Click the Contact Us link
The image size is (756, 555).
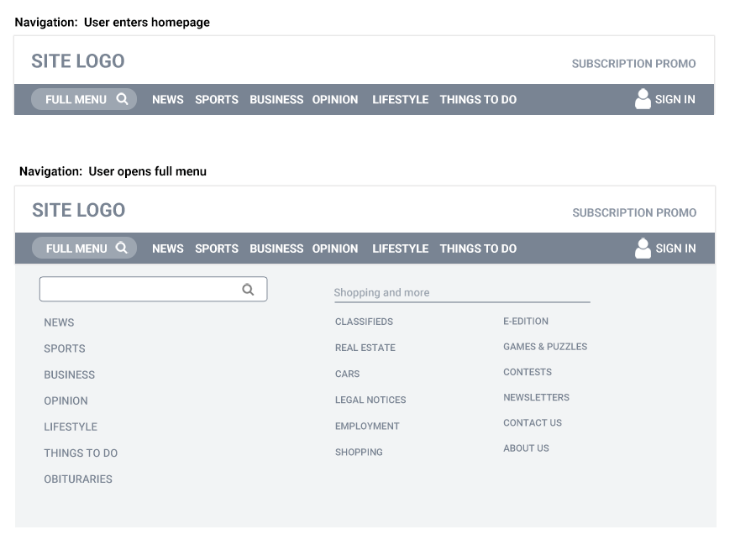pos(533,423)
